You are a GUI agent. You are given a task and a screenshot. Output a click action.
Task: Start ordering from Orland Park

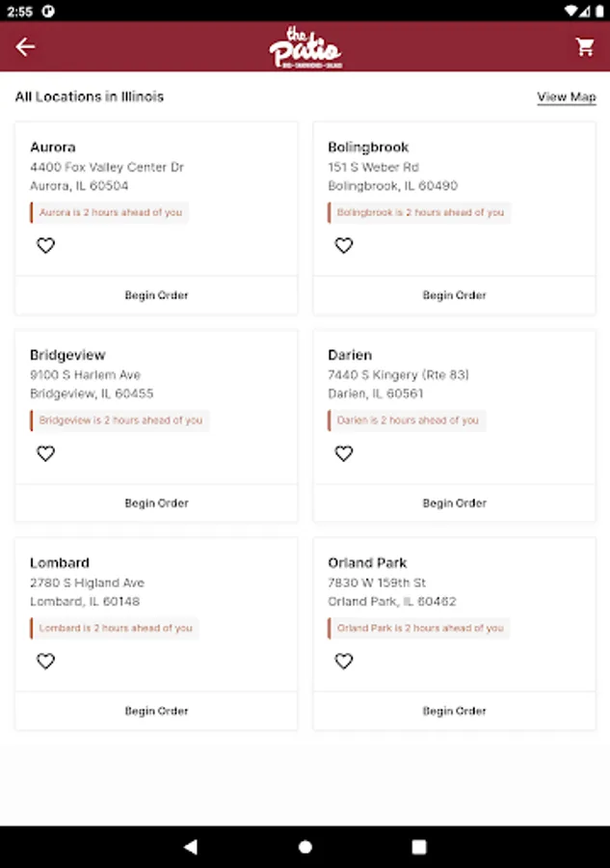(454, 711)
